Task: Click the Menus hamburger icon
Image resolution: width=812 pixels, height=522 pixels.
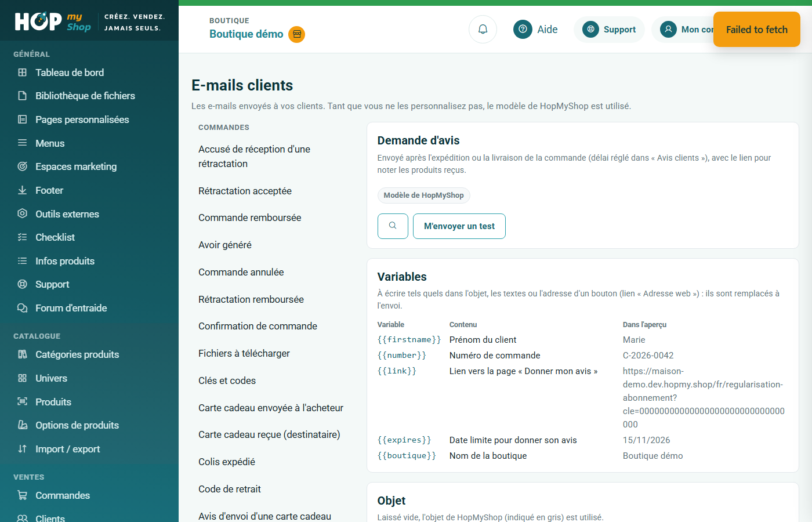Action: (22, 143)
